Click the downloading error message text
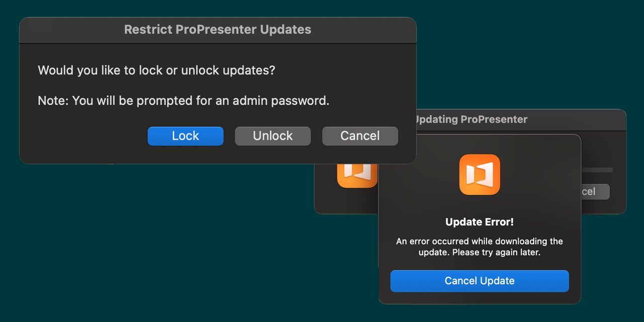 (479, 247)
